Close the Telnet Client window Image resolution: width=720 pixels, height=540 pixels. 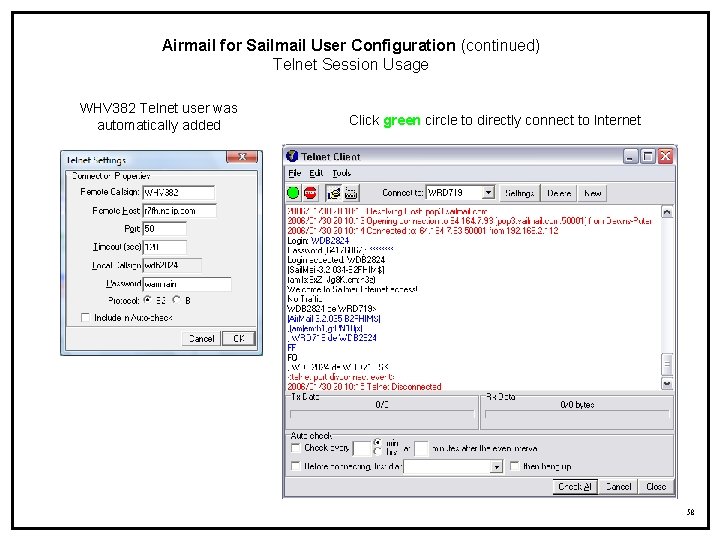click(665, 157)
